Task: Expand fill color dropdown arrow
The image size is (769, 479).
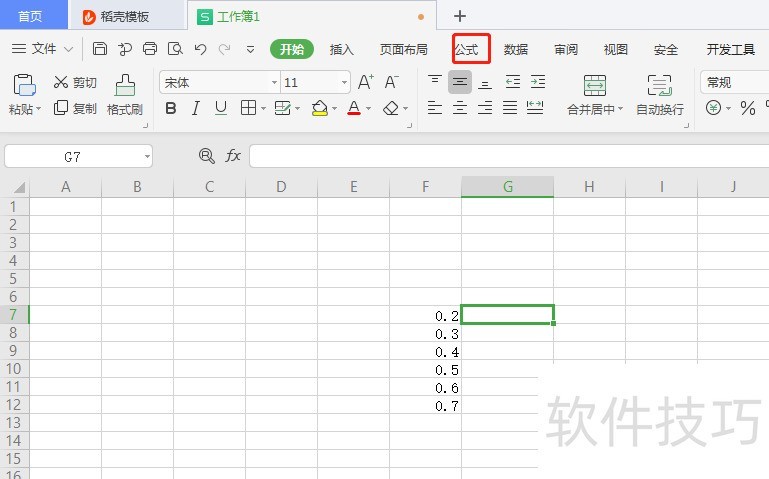Action: (334, 108)
